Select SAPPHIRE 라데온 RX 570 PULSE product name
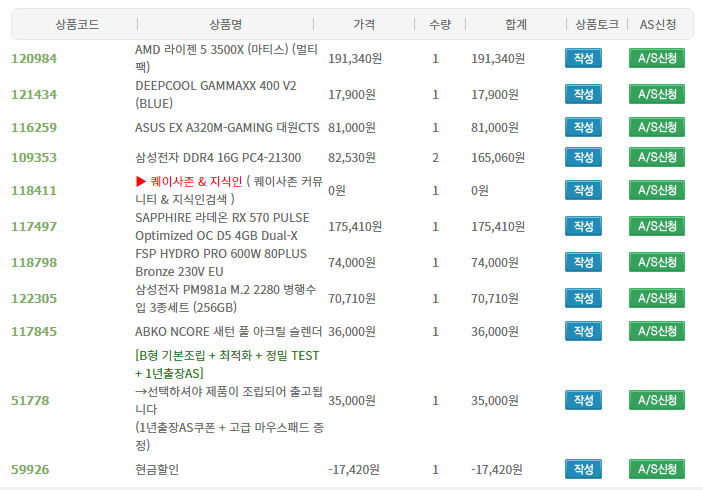Screen dimensions: 703x490 tap(222, 226)
